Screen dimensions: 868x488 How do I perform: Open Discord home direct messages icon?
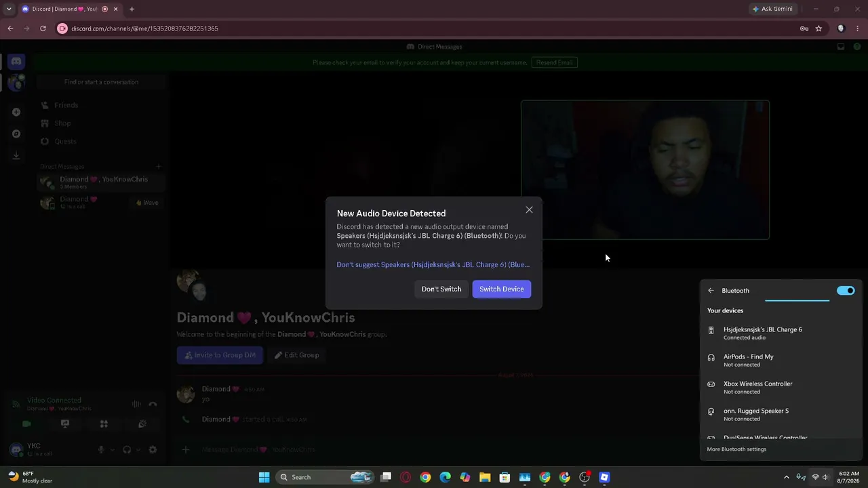click(x=16, y=62)
